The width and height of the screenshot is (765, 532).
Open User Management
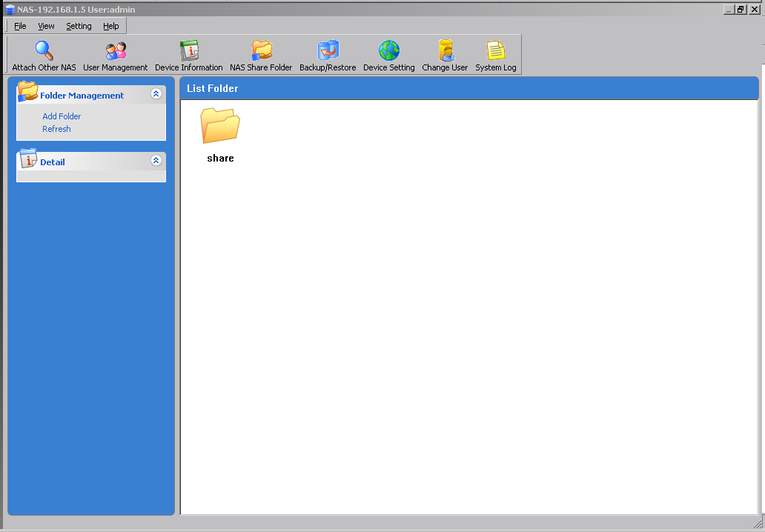tap(115, 56)
